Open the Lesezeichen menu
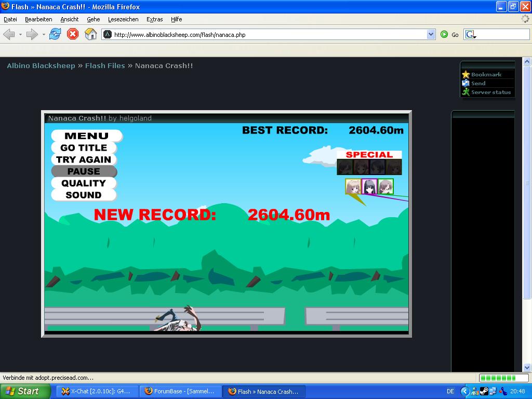 tap(123, 19)
